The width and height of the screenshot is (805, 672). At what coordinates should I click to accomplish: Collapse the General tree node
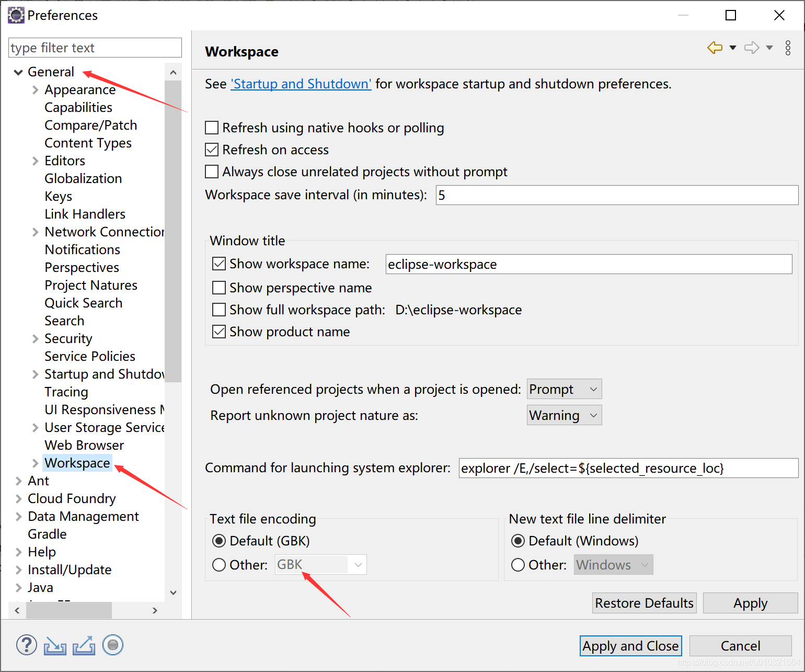point(18,72)
